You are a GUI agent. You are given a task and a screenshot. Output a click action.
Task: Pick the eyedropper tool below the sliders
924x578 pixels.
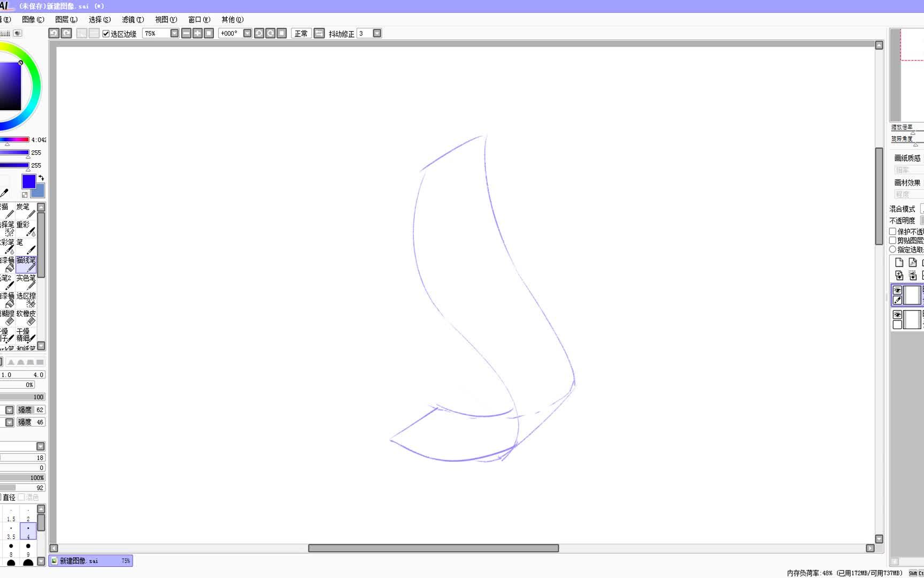coord(4,193)
